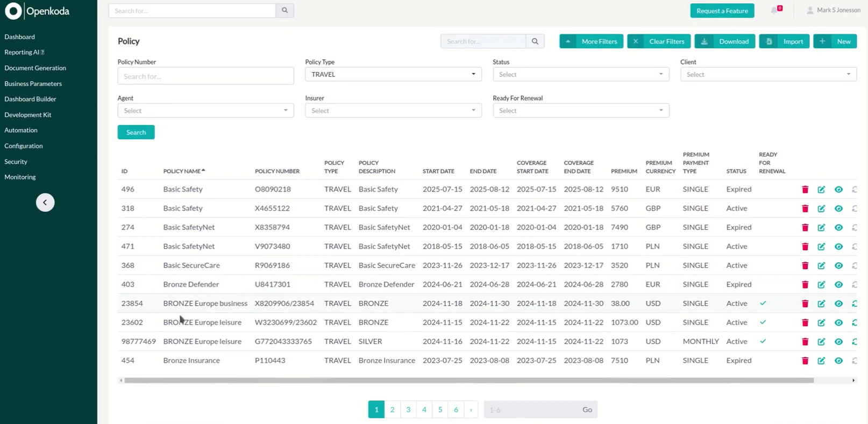Click the horizontal scrollbar below the table

[468, 380]
